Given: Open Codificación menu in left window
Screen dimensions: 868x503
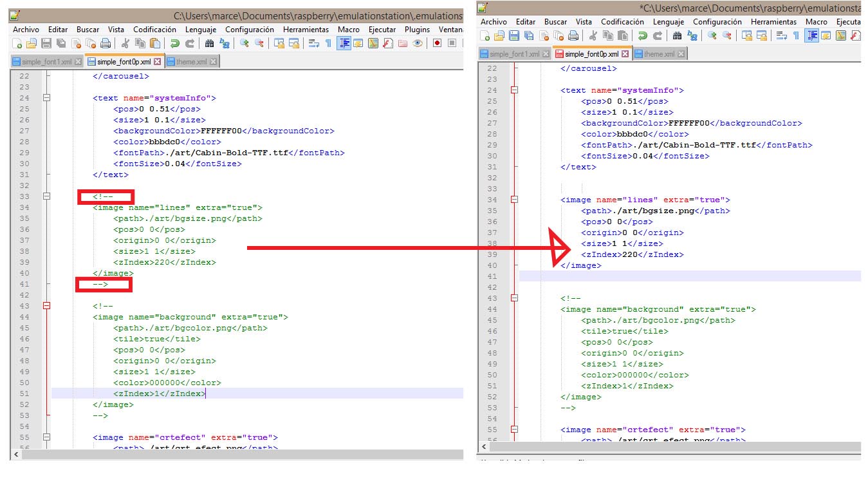Looking at the screenshot, I should [x=154, y=30].
